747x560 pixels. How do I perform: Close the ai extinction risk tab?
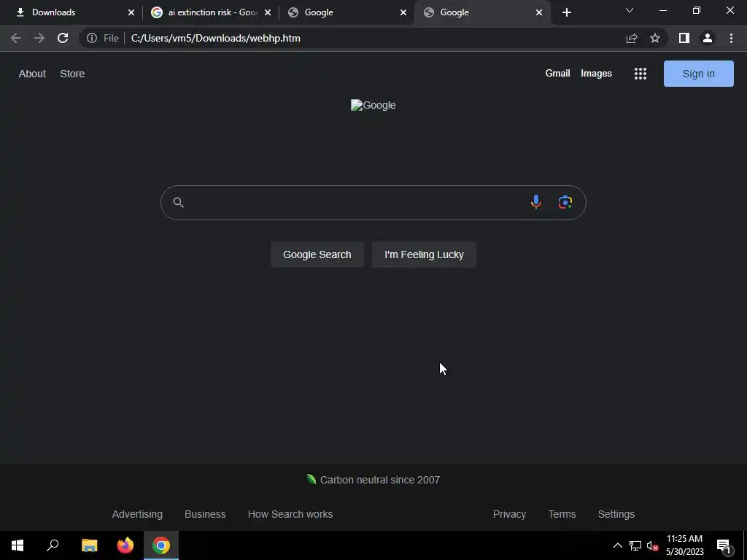[x=268, y=12]
